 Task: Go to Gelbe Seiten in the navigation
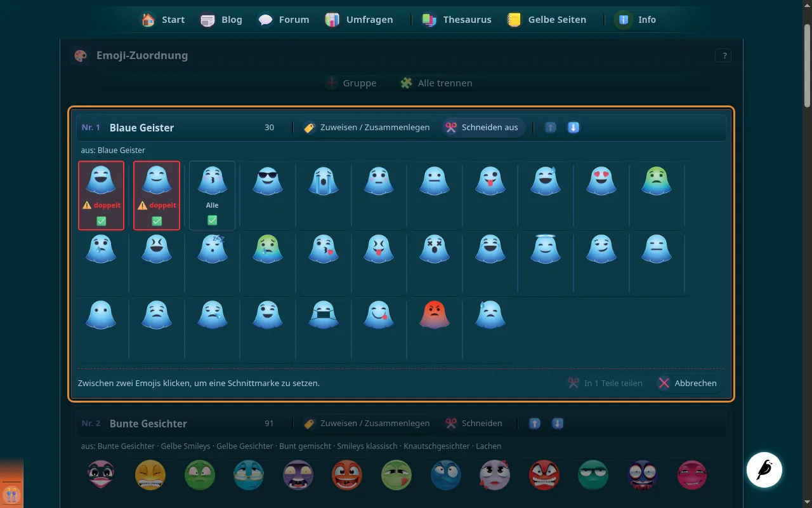[x=546, y=20]
